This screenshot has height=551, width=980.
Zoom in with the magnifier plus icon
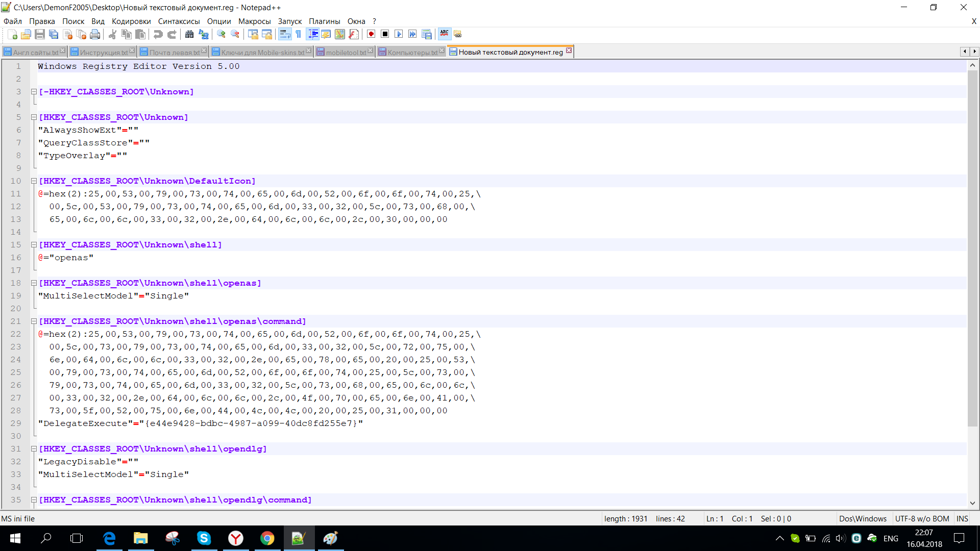(221, 34)
